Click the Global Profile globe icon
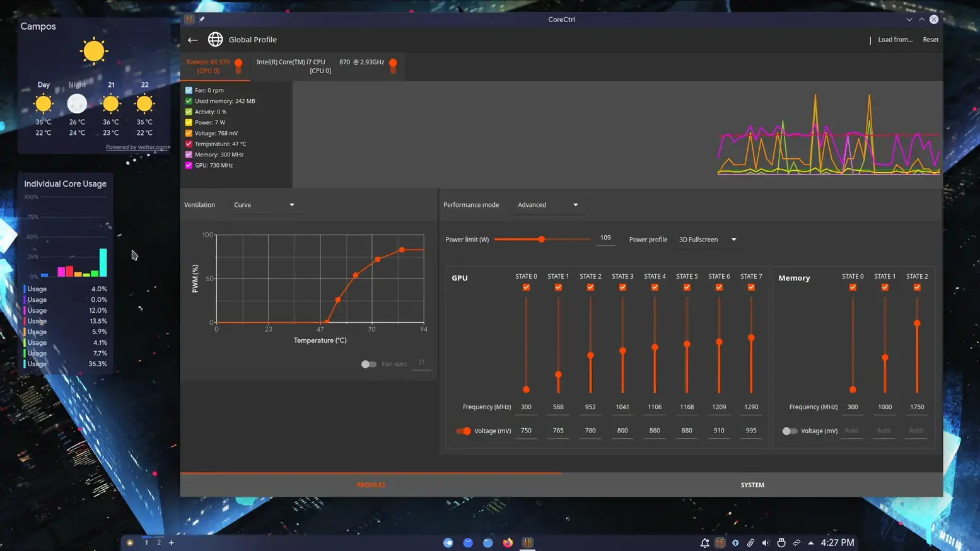 (215, 39)
